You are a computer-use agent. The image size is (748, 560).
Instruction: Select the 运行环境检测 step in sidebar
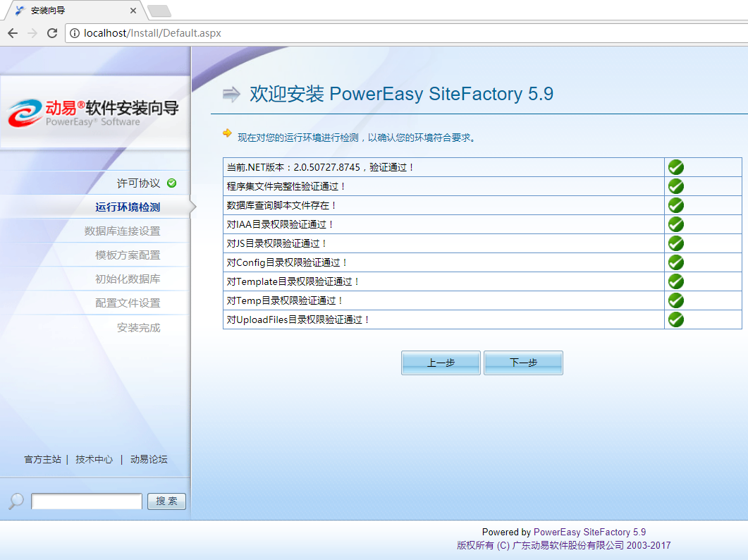(x=128, y=207)
